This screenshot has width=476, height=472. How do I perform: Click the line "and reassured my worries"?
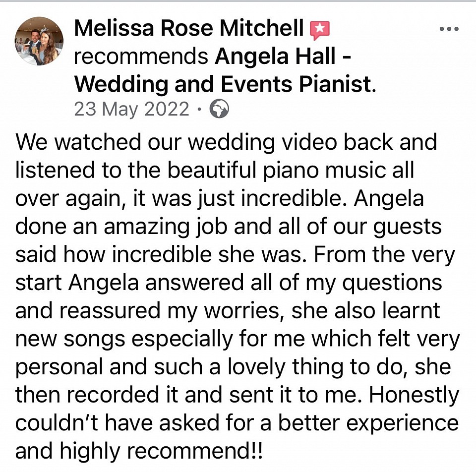click(x=228, y=311)
